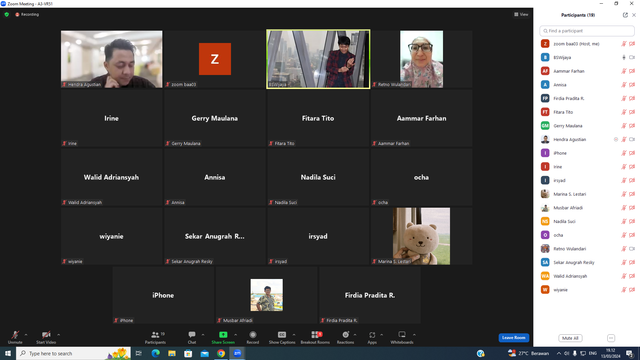Click BSWijaya's microphone icon in participant list

[x=624, y=58]
